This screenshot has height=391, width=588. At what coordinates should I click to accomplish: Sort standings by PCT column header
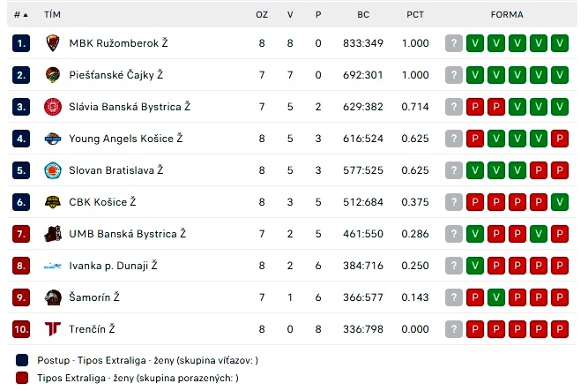pyautogui.click(x=415, y=15)
